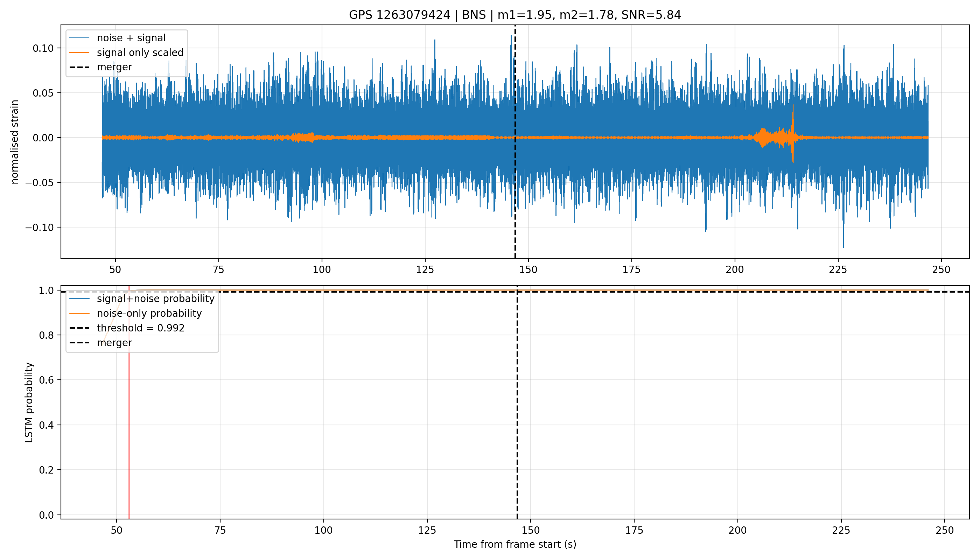Click the 'noise-only probability' legend label
980x560 pixels.
point(149,313)
